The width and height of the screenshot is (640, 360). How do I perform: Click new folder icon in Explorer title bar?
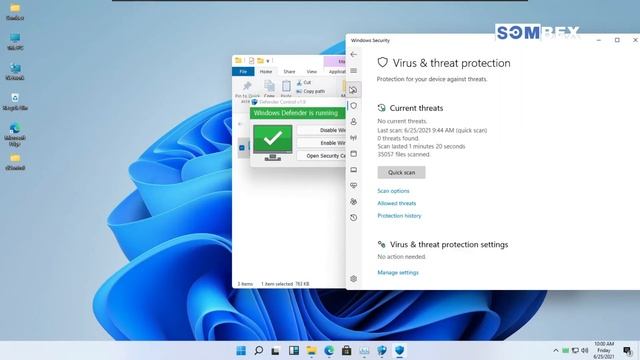point(260,61)
